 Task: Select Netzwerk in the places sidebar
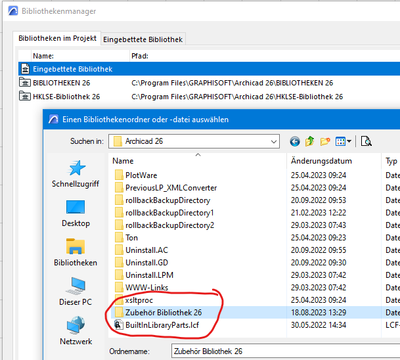[76, 331]
